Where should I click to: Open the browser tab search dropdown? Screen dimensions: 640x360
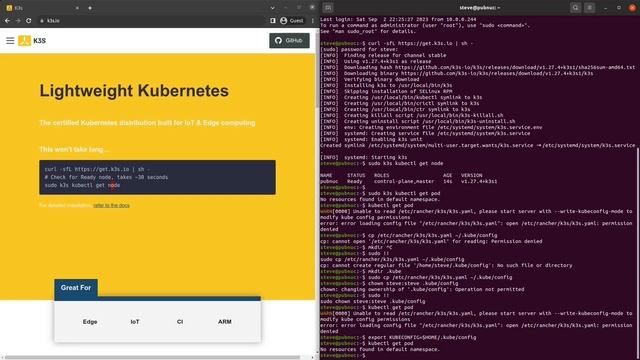tap(272, 8)
